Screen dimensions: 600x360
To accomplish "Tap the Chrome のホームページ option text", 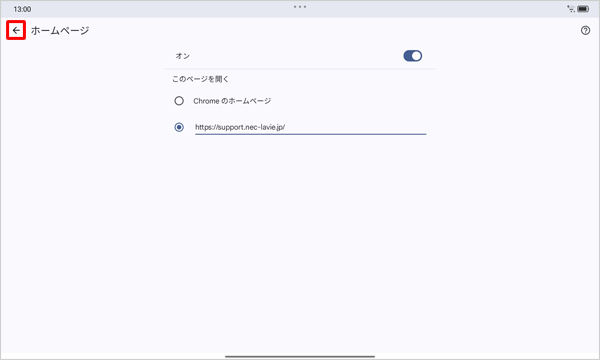I will coord(232,101).
